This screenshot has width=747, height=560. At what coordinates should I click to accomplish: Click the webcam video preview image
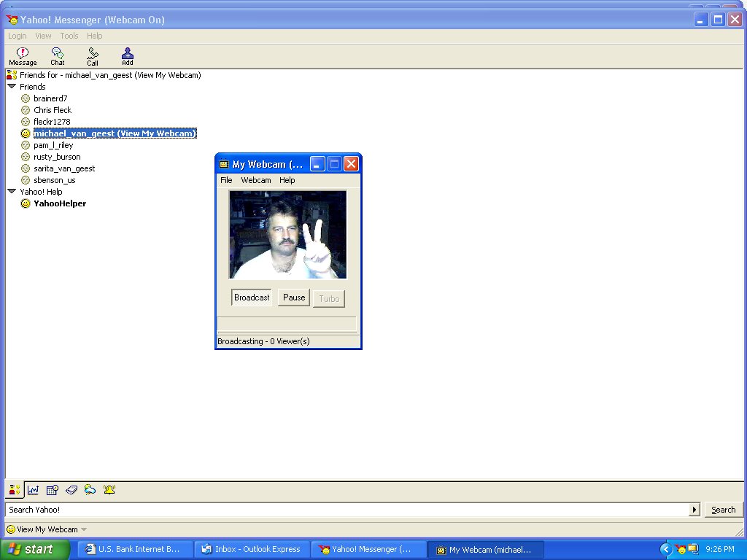coord(287,235)
